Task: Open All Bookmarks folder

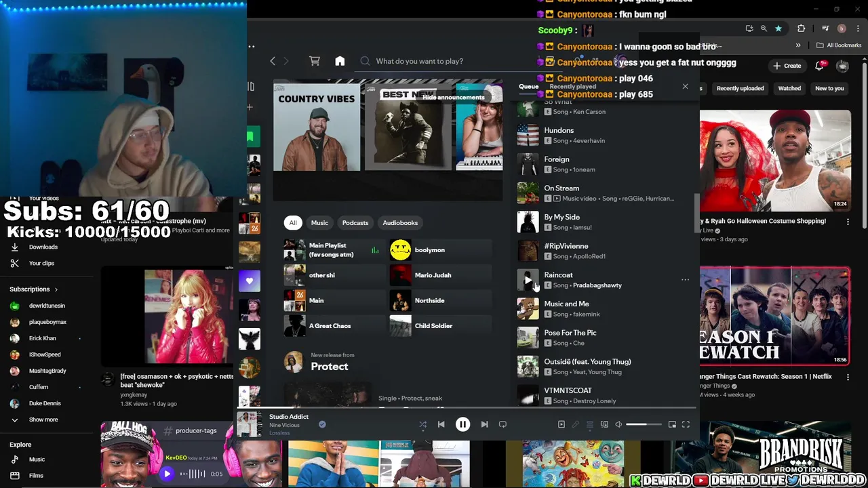Action: point(839,45)
